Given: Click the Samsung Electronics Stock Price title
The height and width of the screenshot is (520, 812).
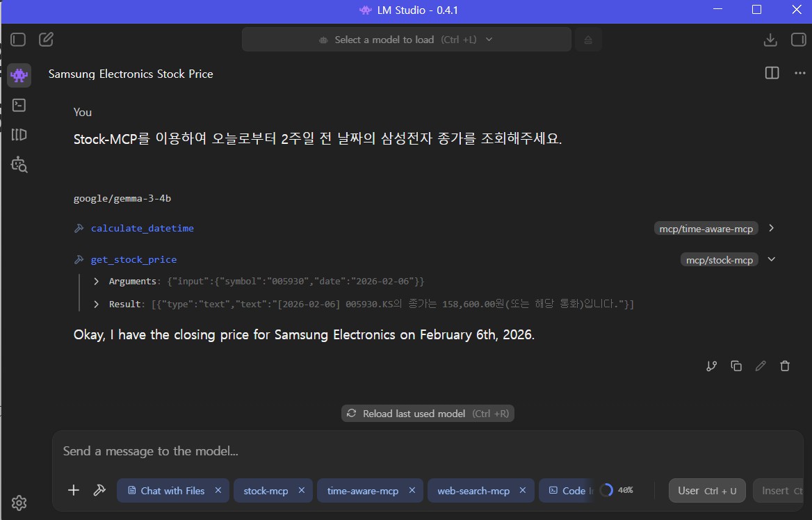Looking at the screenshot, I should [x=131, y=74].
